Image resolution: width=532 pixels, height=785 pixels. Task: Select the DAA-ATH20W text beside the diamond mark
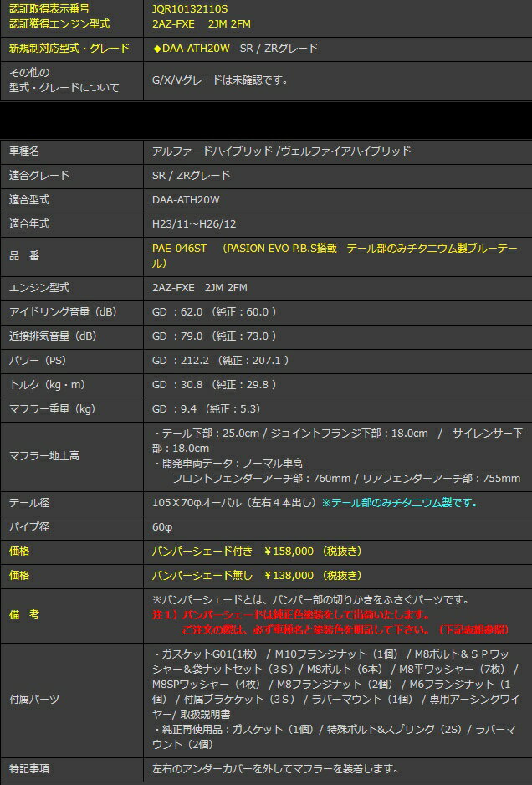196,49
